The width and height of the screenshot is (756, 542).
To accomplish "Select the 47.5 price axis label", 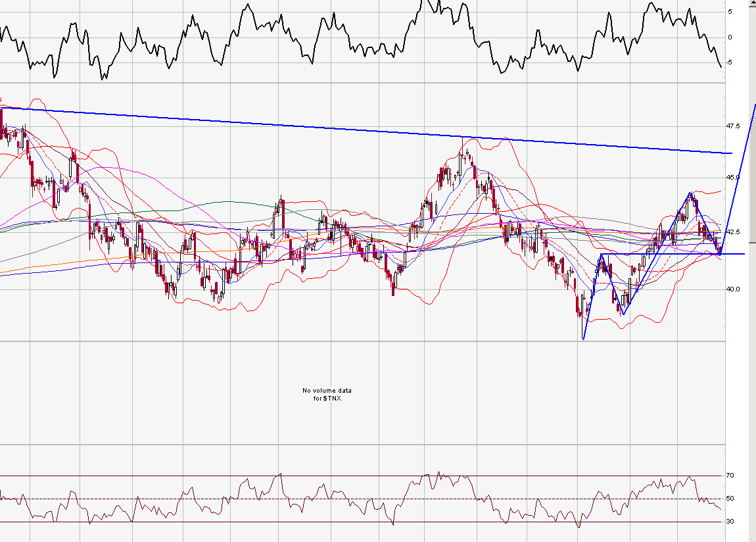I will [733, 126].
